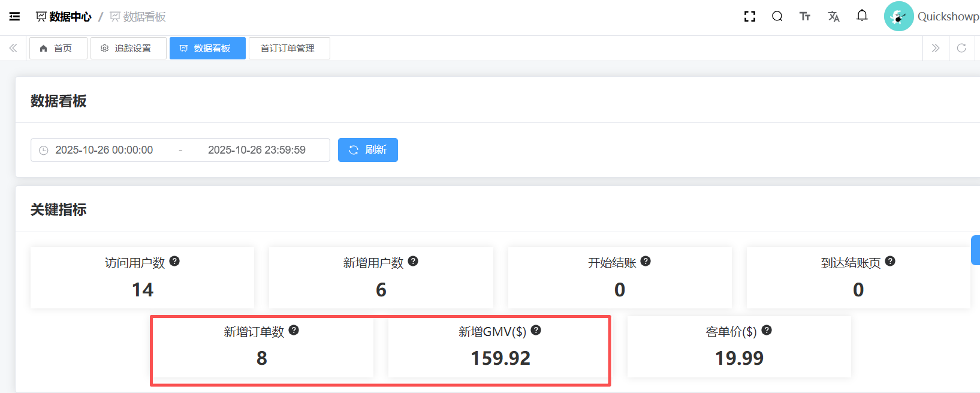The height and width of the screenshot is (393, 980).
Task: Show help tooltip for 访问用户数
Action: 174,261
